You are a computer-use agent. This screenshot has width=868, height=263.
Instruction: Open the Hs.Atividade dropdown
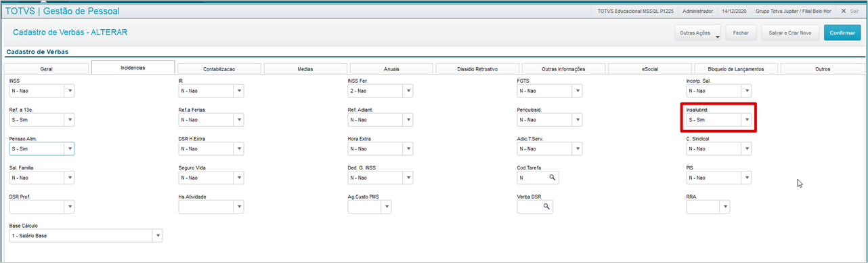238,207
